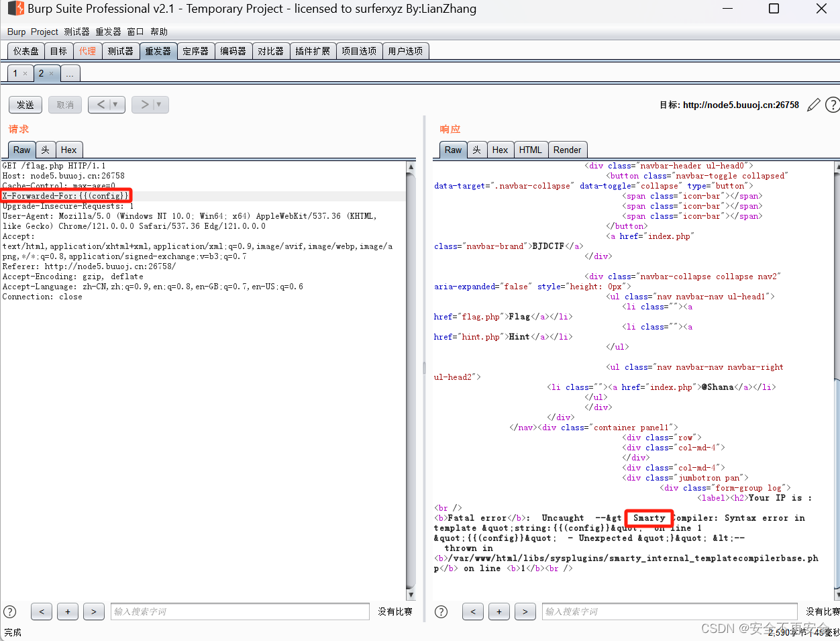Select the response Raw tab

pyautogui.click(x=454, y=150)
